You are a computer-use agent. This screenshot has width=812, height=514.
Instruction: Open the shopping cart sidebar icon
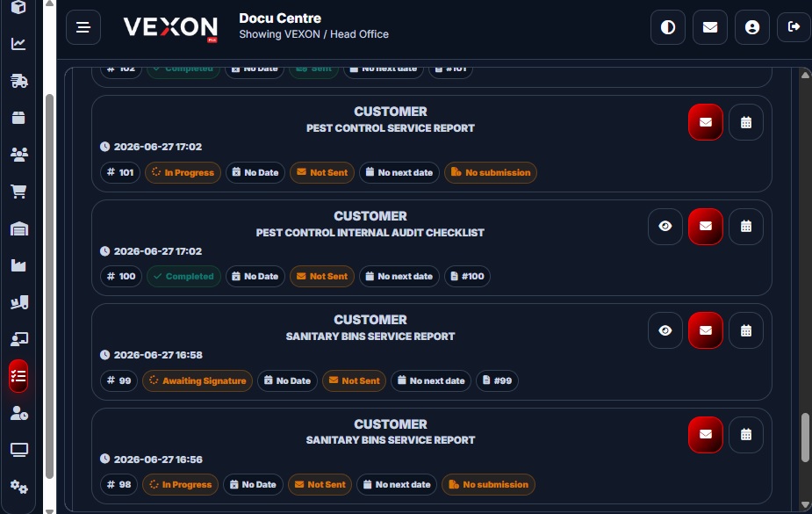pos(18,192)
